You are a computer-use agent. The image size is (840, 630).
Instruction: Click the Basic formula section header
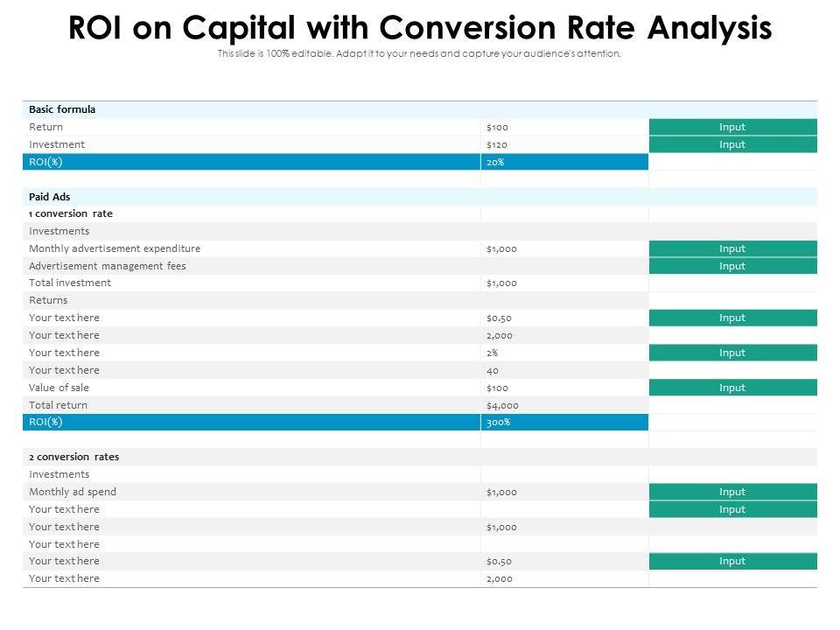(x=62, y=109)
